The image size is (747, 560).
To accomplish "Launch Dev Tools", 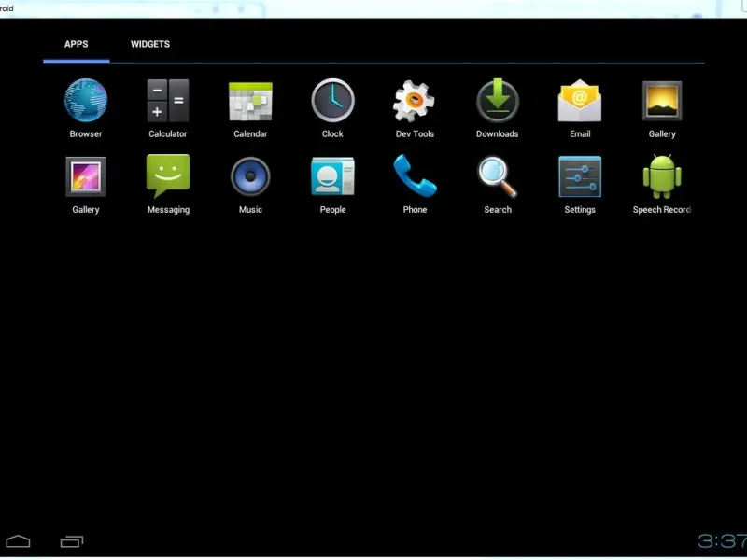I will [x=414, y=101].
